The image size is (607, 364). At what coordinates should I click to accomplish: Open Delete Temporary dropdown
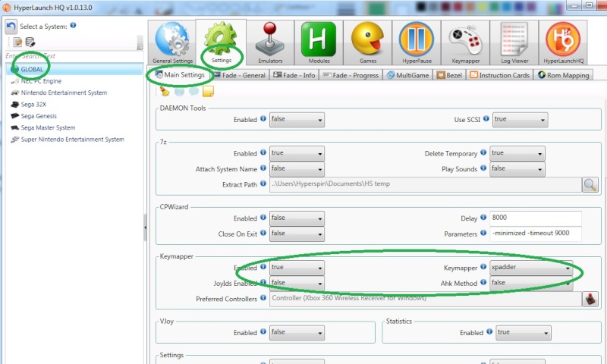pyautogui.click(x=517, y=154)
